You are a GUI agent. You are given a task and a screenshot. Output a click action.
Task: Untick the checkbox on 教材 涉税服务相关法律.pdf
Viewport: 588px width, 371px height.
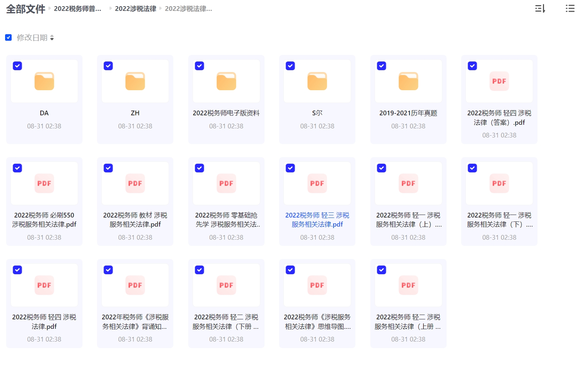[108, 168]
